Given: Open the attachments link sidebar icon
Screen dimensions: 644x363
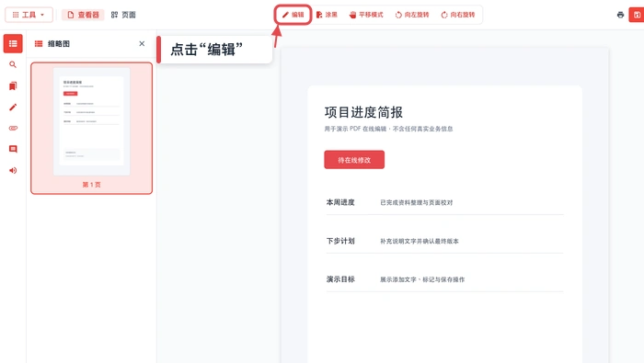Looking at the screenshot, I should point(13,128).
